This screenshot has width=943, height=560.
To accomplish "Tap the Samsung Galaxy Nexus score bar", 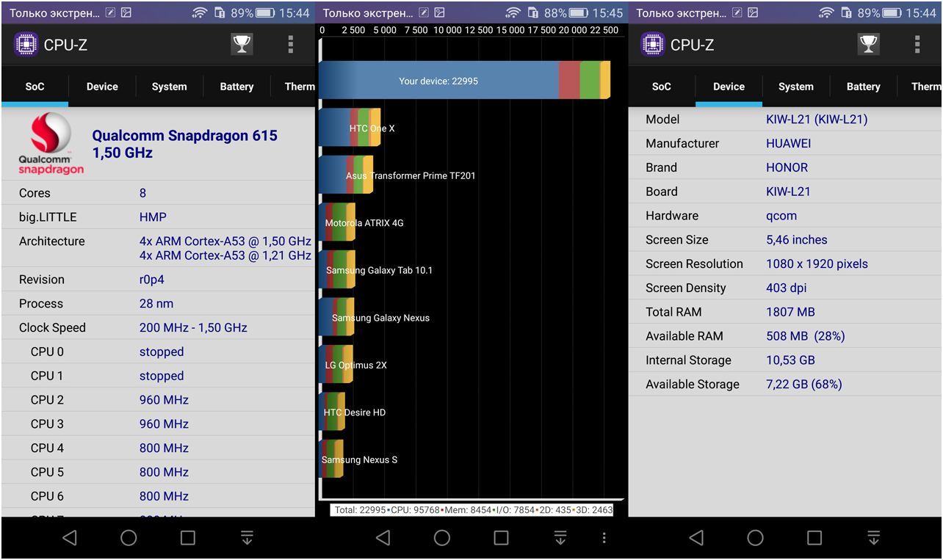I will (338, 317).
